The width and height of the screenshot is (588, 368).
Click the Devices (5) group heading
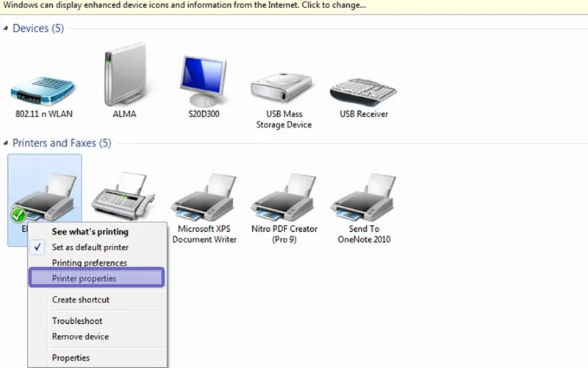tap(38, 28)
